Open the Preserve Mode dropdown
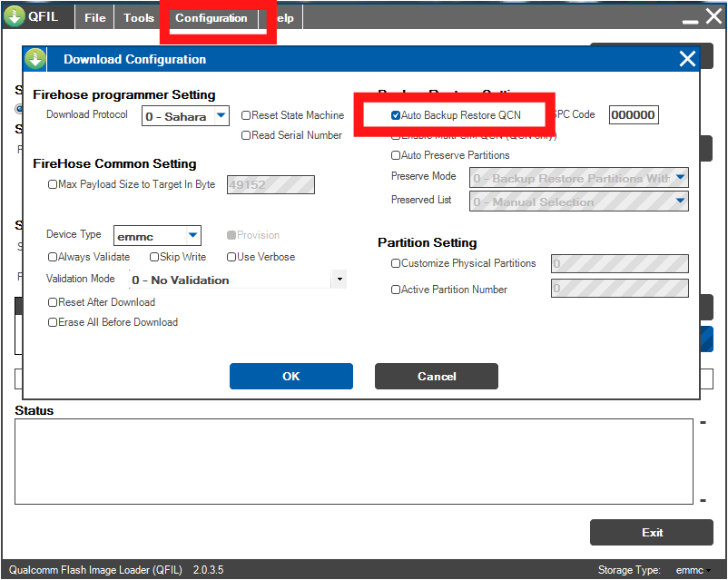Screen dimensions: 728x580 tap(578, 178)
